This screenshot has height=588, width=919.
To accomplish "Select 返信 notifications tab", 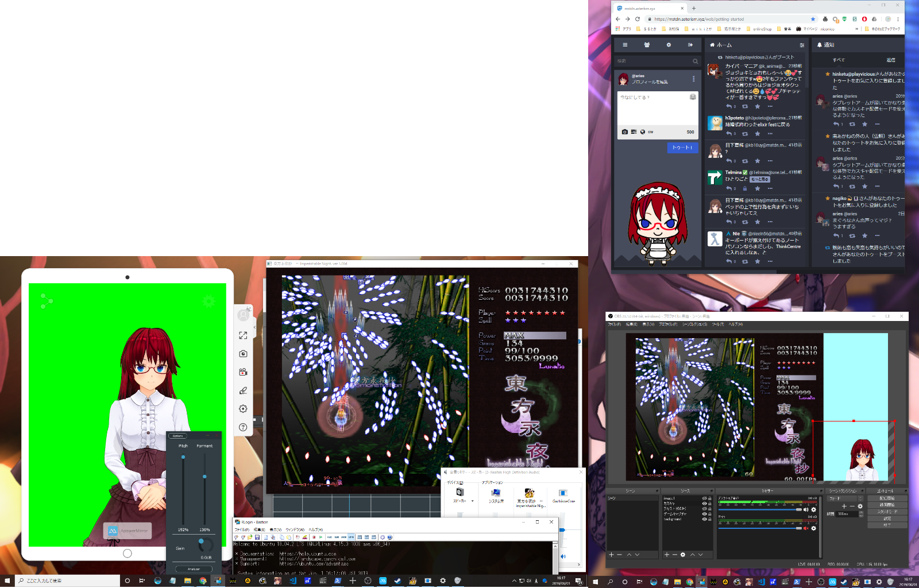I will [891, 60].
